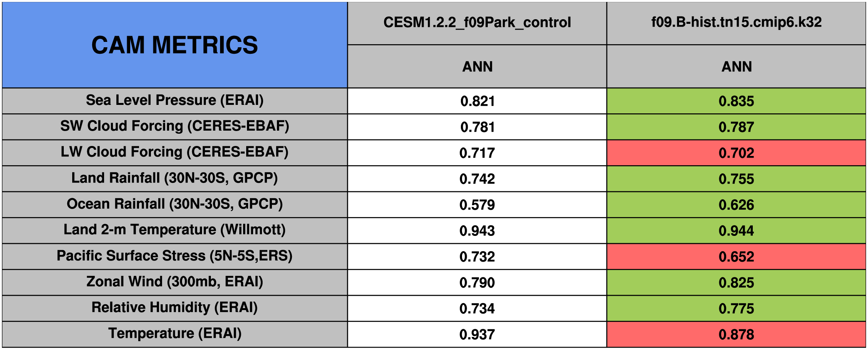
Task: Click the red cell with value 0.878
Action: click(x=736, y=334)
